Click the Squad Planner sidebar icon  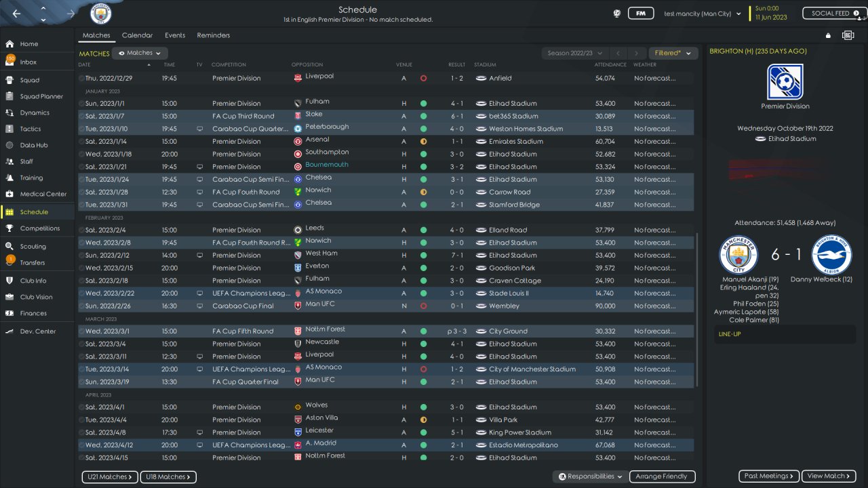pos(9,96)
